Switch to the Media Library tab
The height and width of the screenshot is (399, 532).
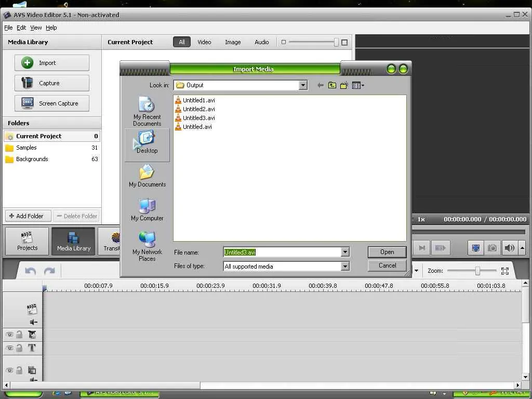(x=73, y=241)
